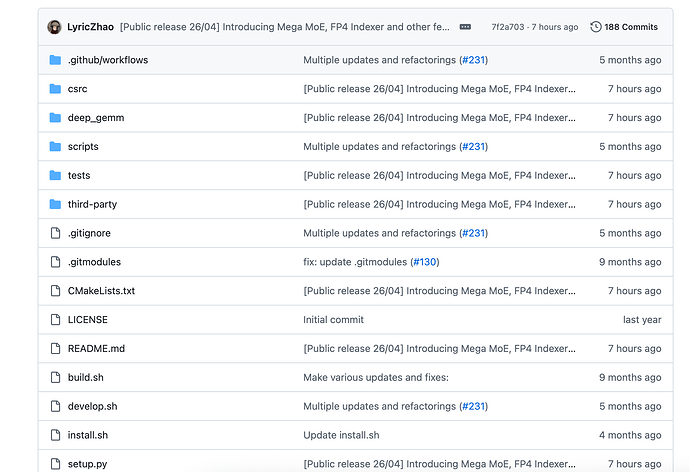Open csrc row Public release commit message
The width and height of the screenshot is (690, 472).
click(x=439, y=89)
